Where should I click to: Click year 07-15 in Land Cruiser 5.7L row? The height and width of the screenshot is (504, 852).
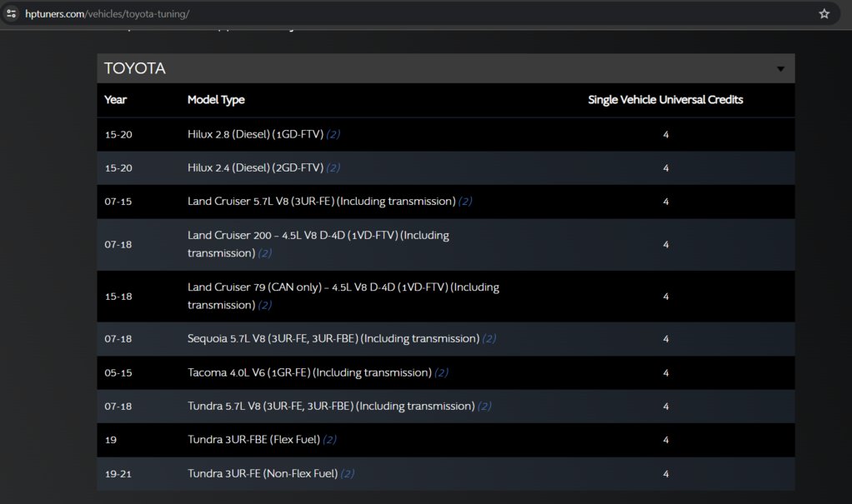coord(118,202)
